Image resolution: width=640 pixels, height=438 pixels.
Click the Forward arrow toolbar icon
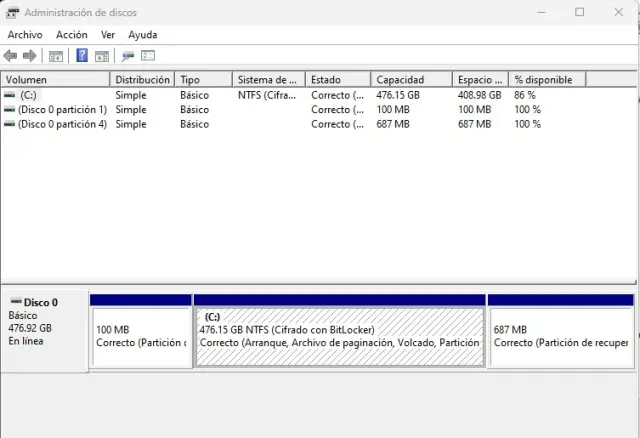30,56
